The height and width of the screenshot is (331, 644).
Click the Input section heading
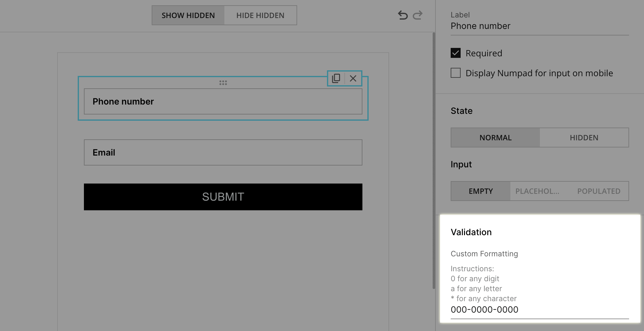click(461, 164)
